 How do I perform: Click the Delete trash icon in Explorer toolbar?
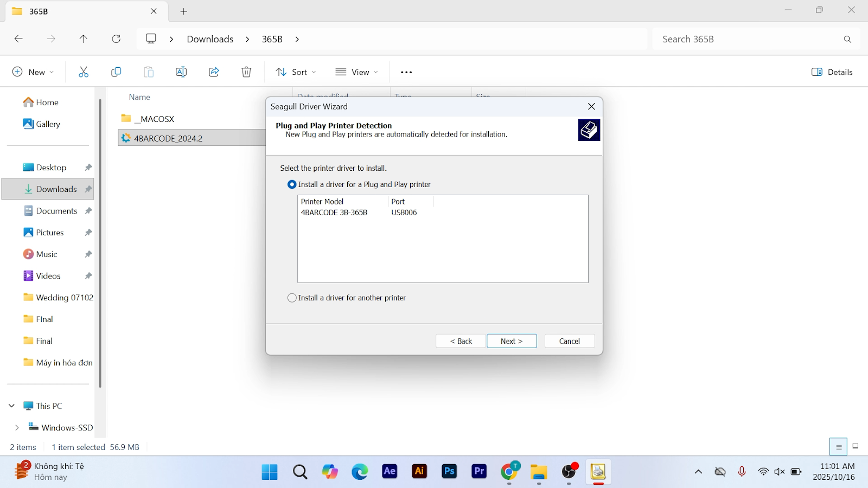[x=246, y=72]
